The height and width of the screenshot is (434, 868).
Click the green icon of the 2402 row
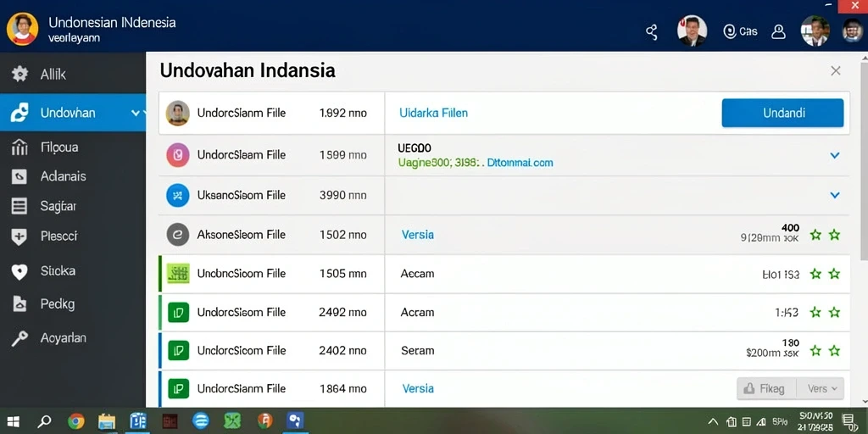point(178,350)
